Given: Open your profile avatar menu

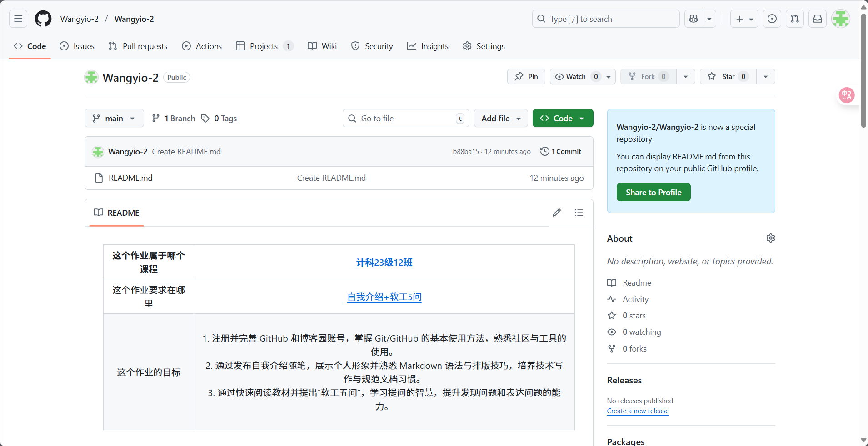Looking at the screenshot, I should 840,19.
